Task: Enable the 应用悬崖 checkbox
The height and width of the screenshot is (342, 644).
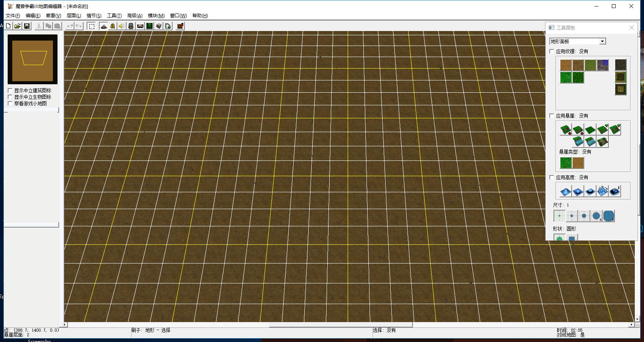Action: point(552,116)
